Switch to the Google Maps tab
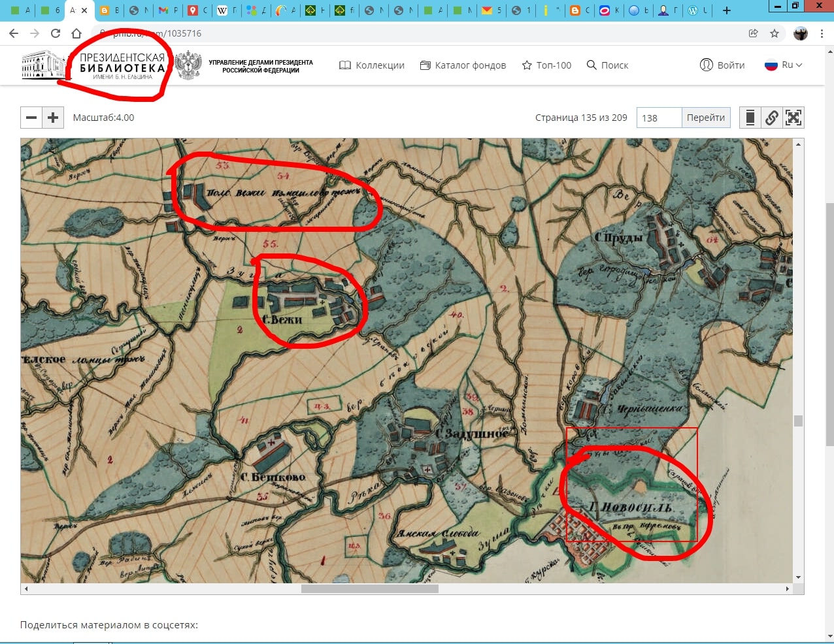The width and height of the screenshot is (834, 644). pyautogui.click(x=196, y=10)
